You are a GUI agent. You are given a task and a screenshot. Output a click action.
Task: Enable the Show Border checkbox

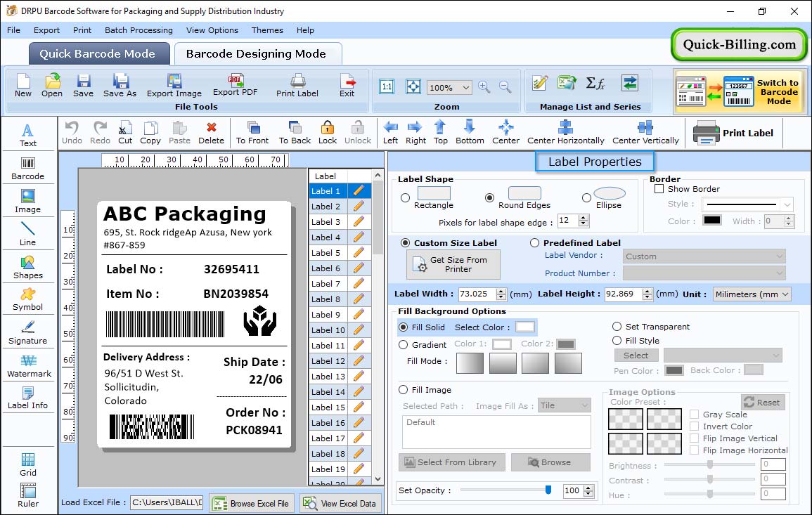[659, 189]
